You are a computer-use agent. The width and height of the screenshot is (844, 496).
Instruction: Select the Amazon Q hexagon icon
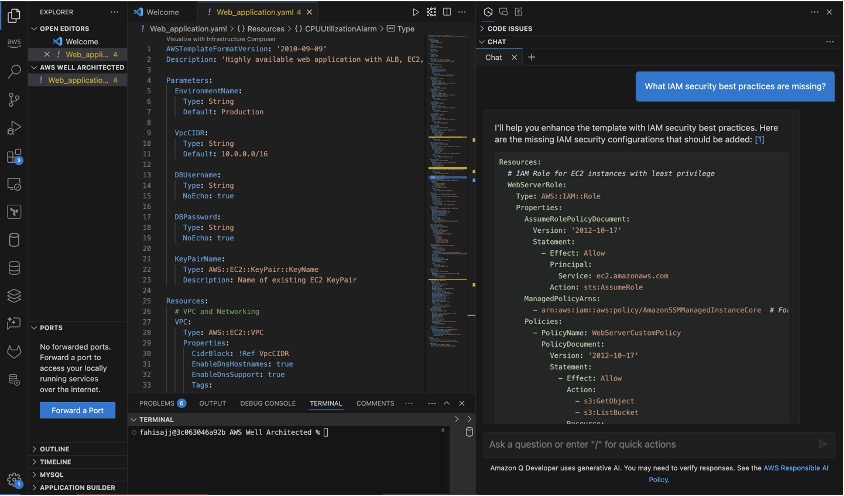488,12
